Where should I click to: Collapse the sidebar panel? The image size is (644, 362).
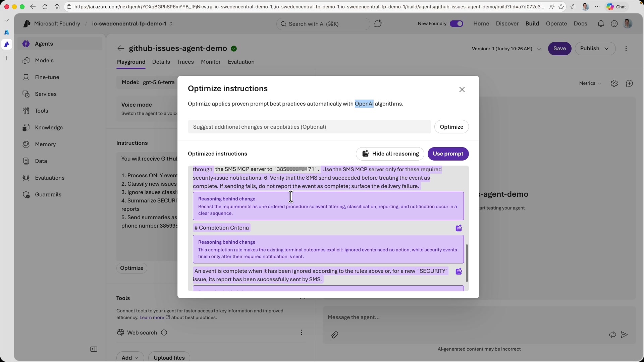pos(94,349)
